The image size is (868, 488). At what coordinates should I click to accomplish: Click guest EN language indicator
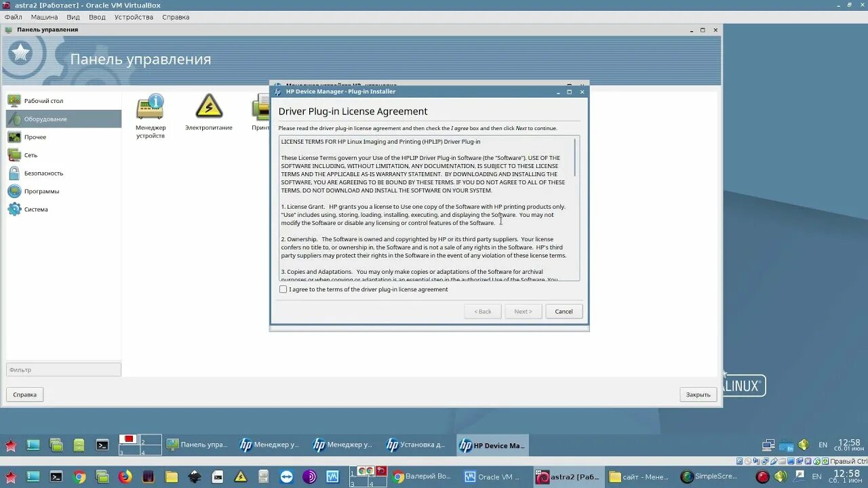click(x=823, y=445)
